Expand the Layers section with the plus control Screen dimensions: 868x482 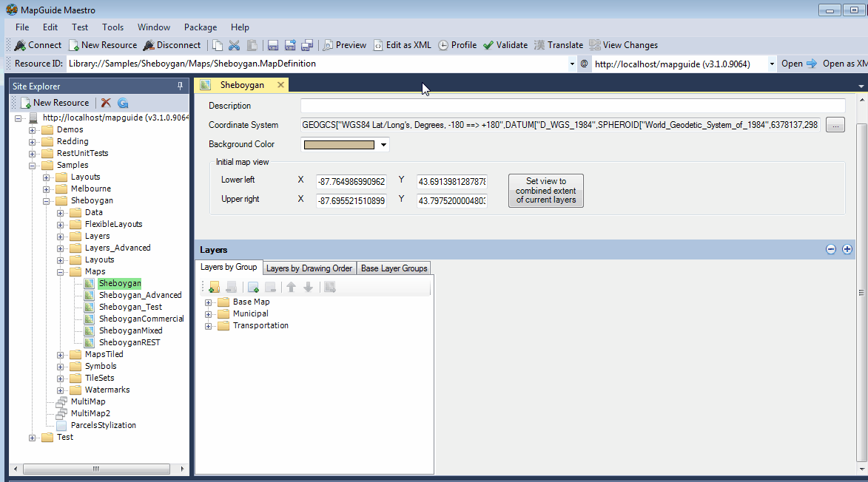(847, 249)
